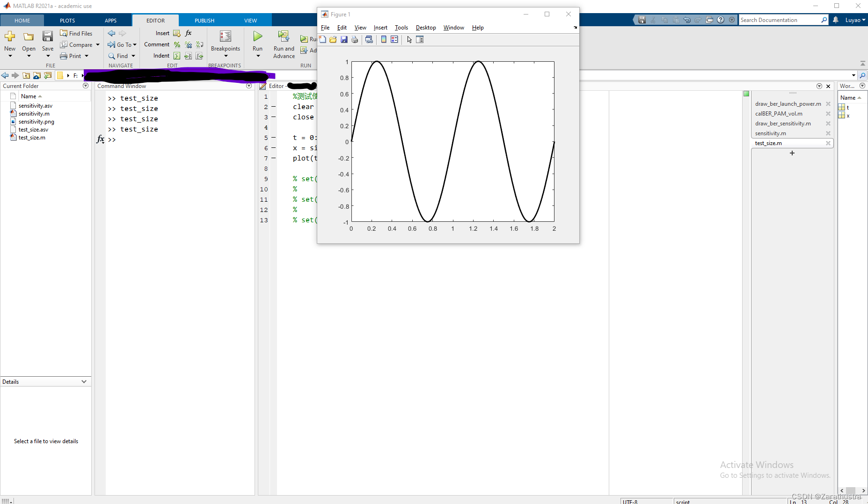Close the sensitivity.m editor tab

[x=828, y=133]
